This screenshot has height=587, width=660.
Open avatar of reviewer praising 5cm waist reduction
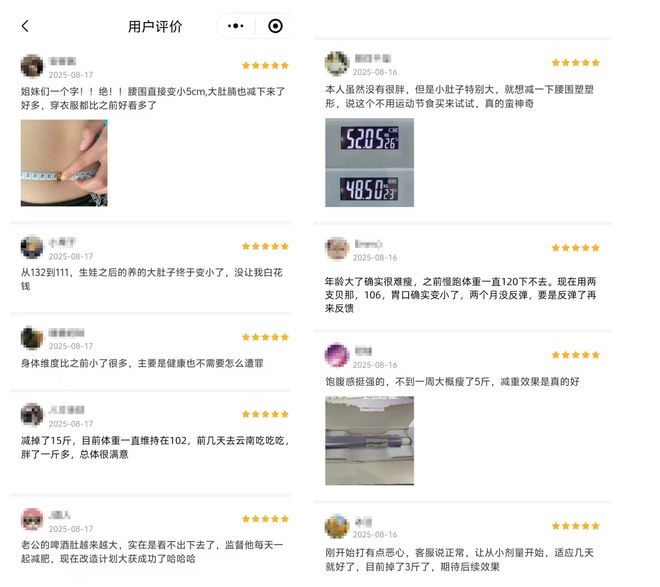(32, 66)
